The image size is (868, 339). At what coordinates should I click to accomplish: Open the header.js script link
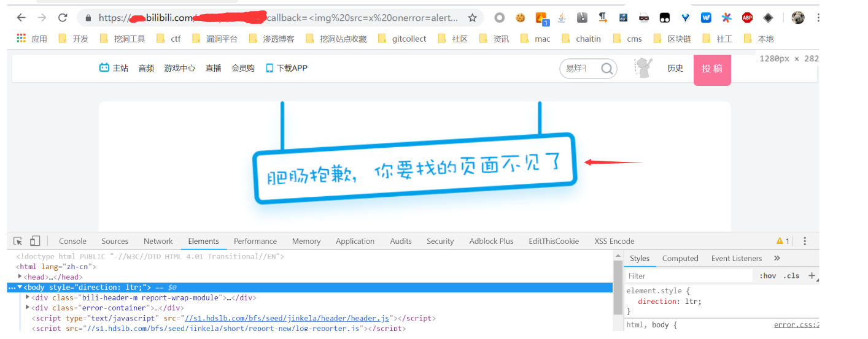click(x=288, y=318)
